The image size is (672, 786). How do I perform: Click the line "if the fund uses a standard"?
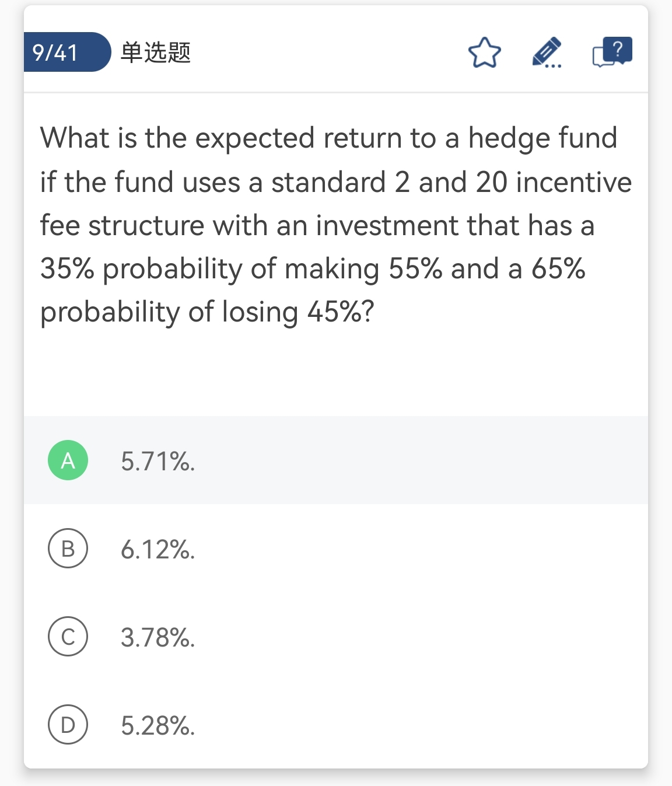[335, 182]
